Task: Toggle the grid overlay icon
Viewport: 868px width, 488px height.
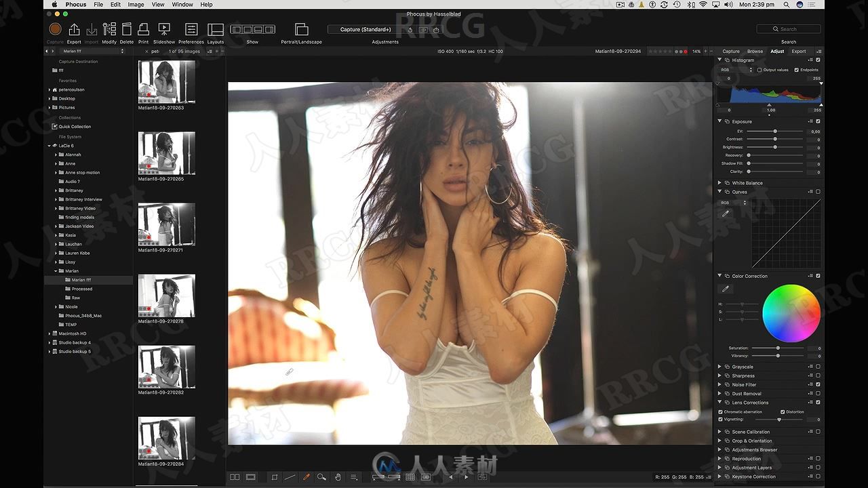Action: tap(410, 477)
